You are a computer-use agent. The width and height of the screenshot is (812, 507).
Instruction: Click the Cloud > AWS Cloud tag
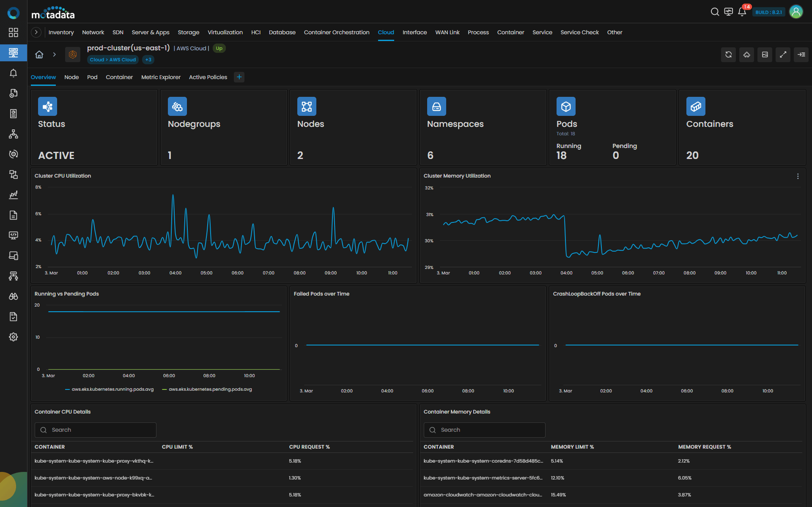tap(112, 60)
